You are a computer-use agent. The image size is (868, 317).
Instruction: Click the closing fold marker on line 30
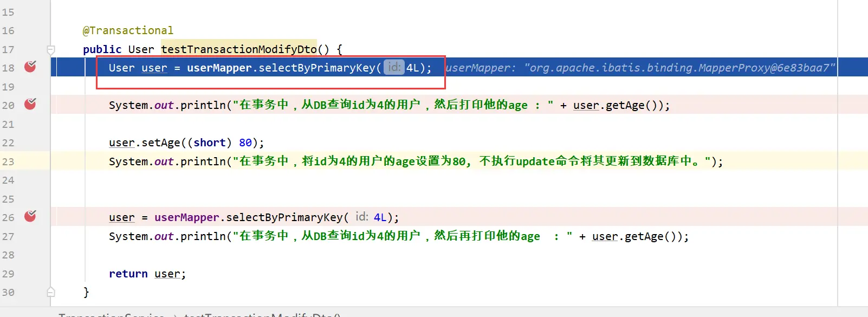click(51, 292)
